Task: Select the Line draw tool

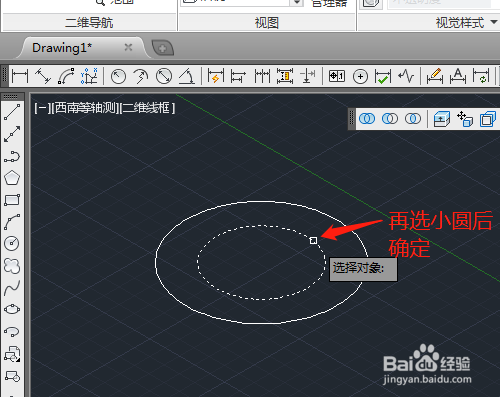Action: pyautogui.click(x=12, y=112)
